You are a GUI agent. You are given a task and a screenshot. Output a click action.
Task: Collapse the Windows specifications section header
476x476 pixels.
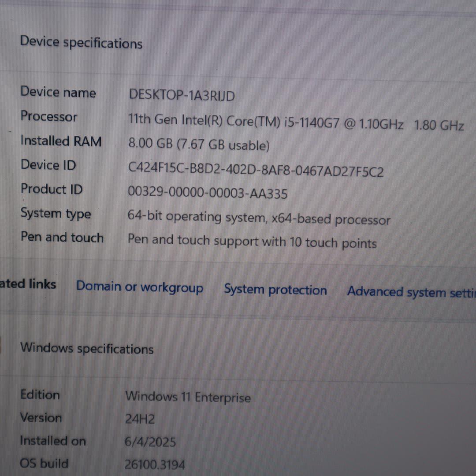[87, 348]
